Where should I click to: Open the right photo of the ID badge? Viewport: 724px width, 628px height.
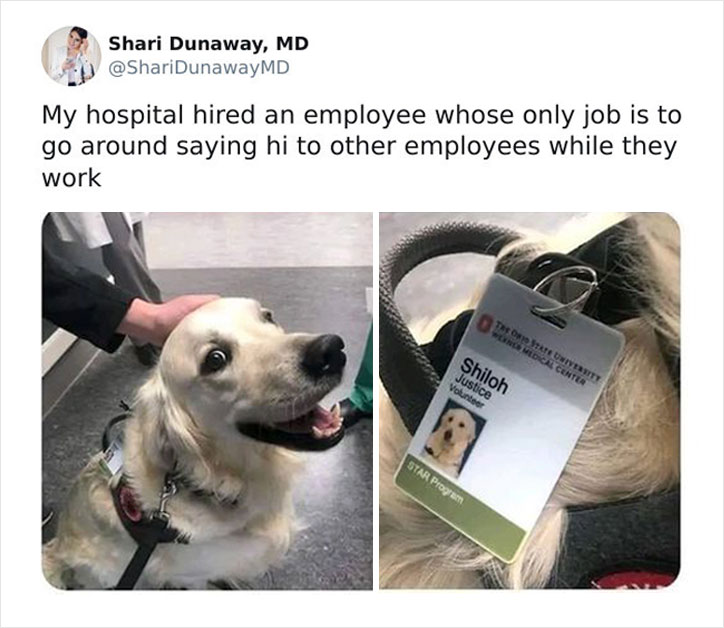(530, 401)
